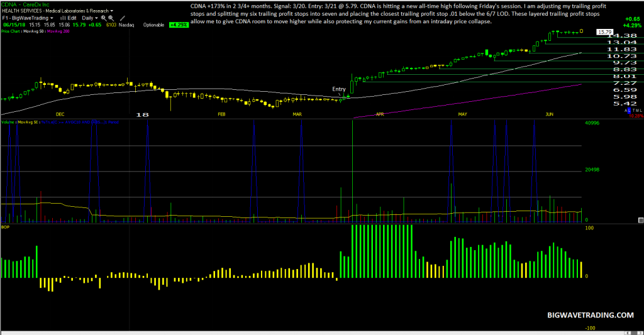Screen dimensions: 644x335
Task: Click the Nasdaq exchange label
Action: pyautogui.click(x=126, y=25)
